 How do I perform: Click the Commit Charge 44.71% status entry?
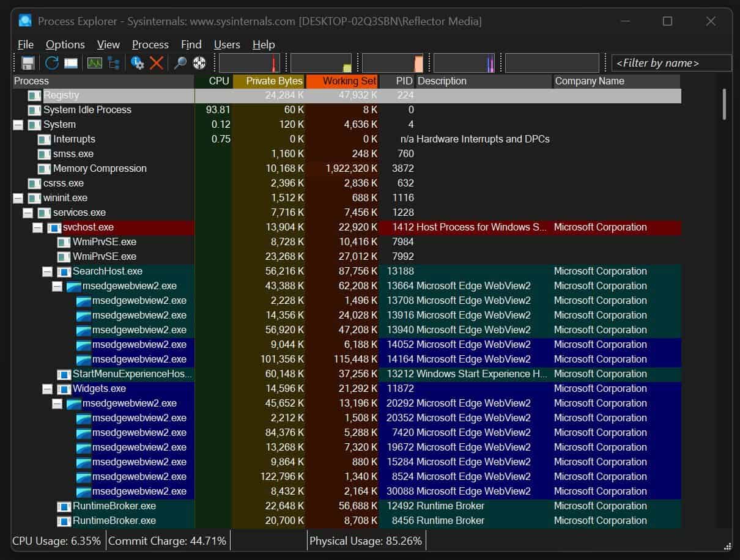[x=167, y=541]
